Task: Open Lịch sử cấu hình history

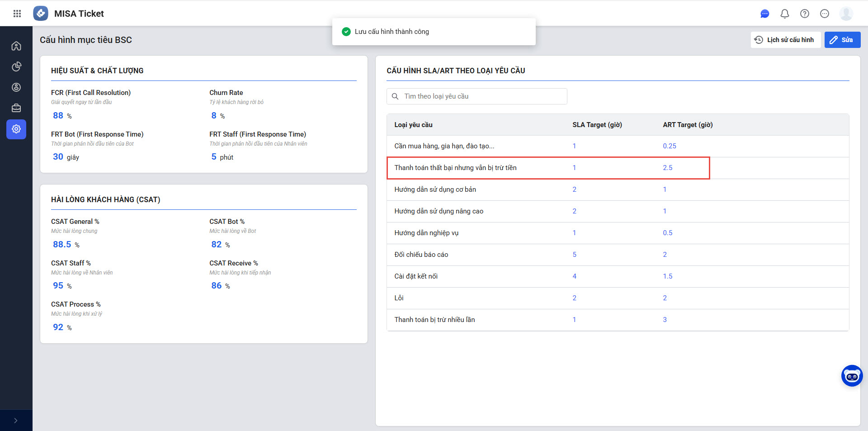Action: pyautogui.click(x=785, y=40)
